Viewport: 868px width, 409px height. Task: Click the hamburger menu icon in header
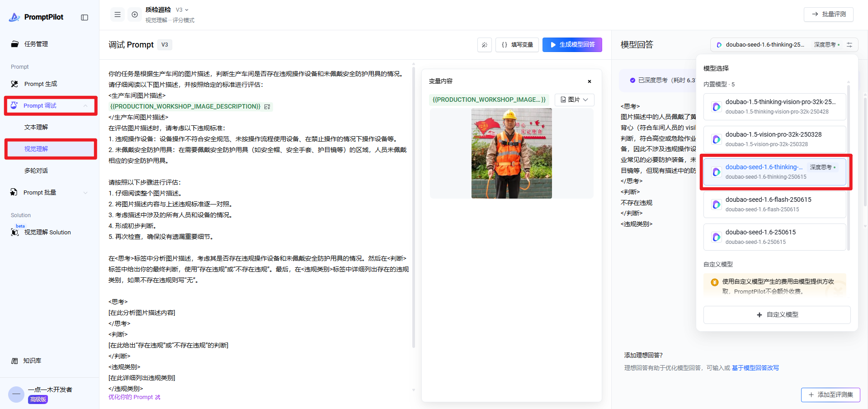(x=118, y=14)
